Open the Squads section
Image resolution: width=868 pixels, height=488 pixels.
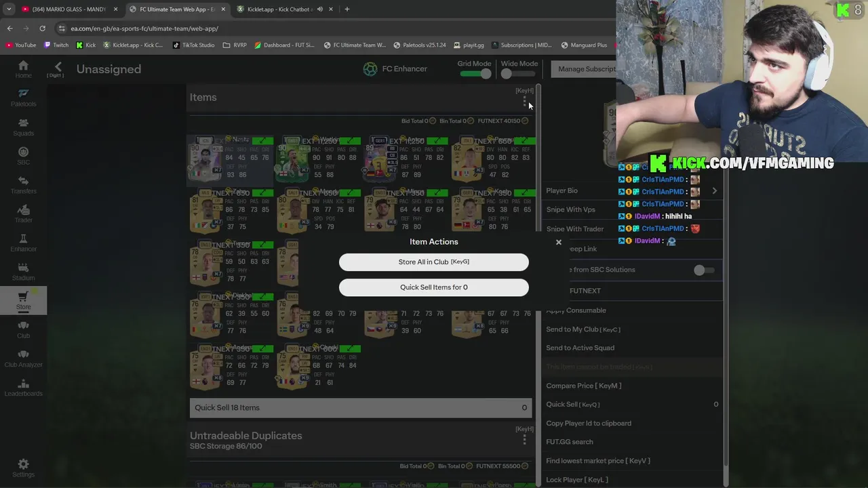[x=23, y=127]
